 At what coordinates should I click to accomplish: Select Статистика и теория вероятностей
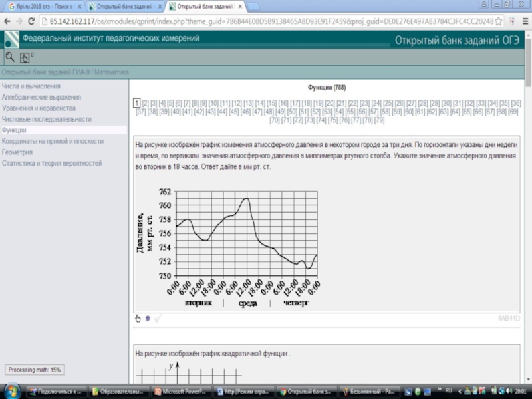52,163
